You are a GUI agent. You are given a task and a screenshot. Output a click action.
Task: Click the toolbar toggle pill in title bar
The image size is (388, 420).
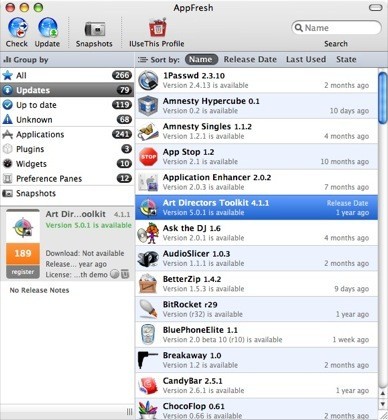[x=376, y=7]
